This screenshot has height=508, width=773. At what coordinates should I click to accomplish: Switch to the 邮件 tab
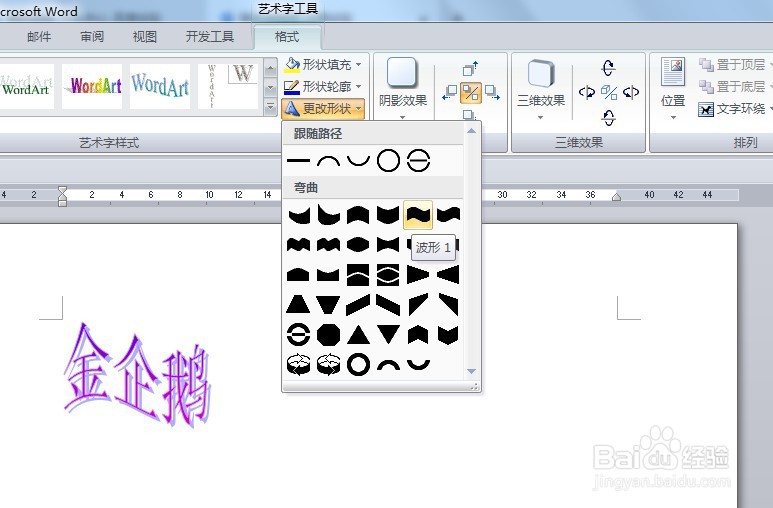(x=39, y=36)
